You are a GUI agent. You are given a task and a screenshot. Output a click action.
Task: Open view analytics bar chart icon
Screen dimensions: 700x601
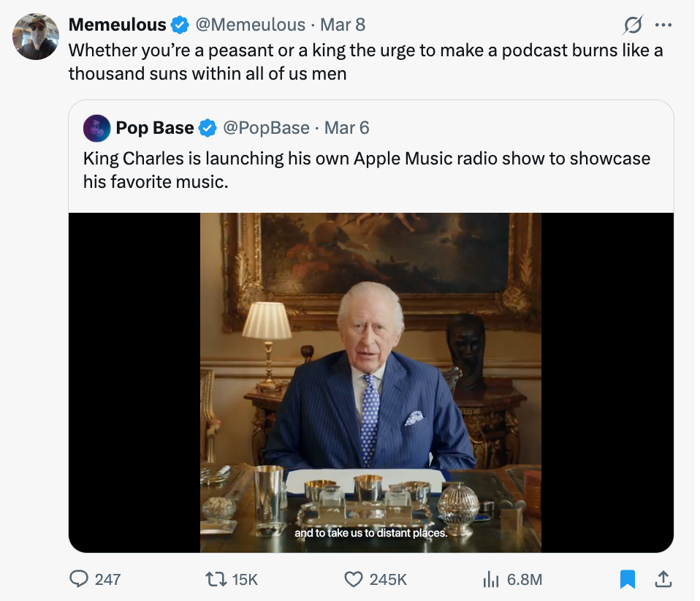pos(490,579)
